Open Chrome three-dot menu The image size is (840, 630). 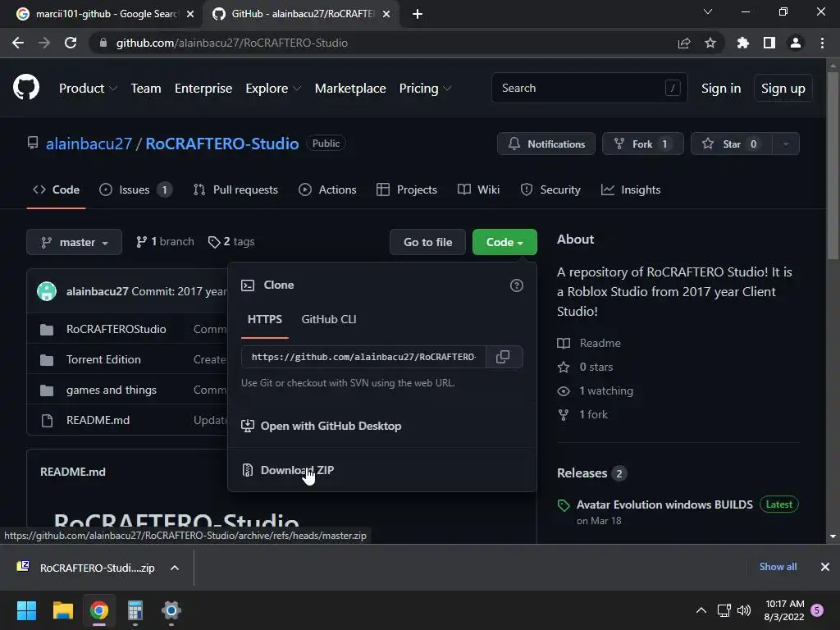tap(822, 43)
